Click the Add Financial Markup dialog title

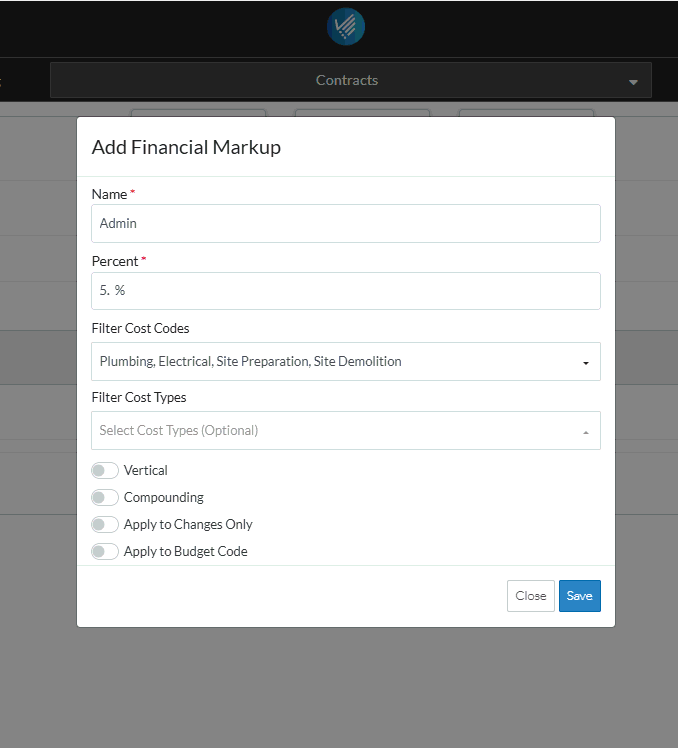pyautogui.click(x=186, y=147)
